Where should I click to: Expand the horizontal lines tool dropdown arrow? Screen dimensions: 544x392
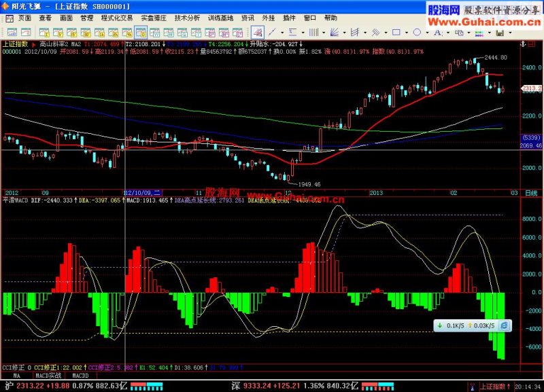[303, 33]
